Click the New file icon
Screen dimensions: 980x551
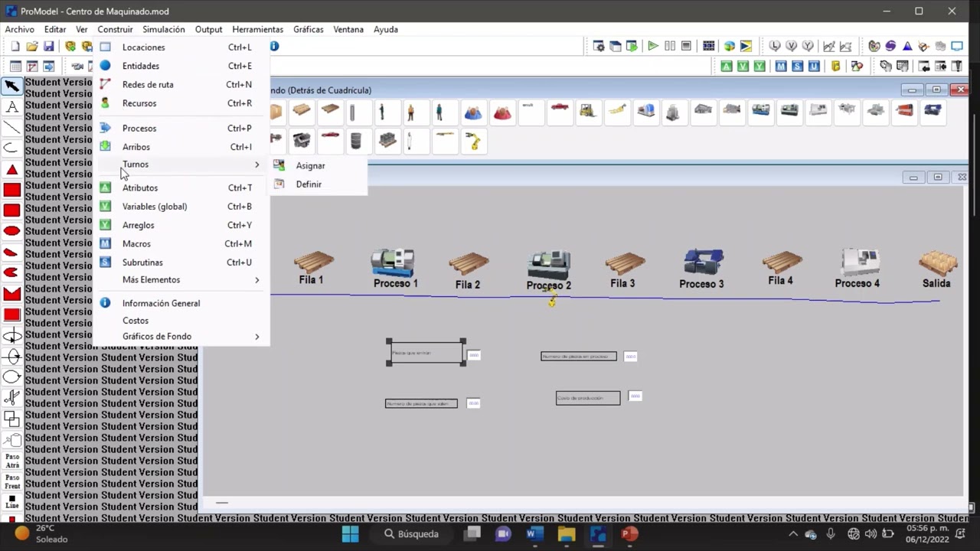[x=15, y=47]
